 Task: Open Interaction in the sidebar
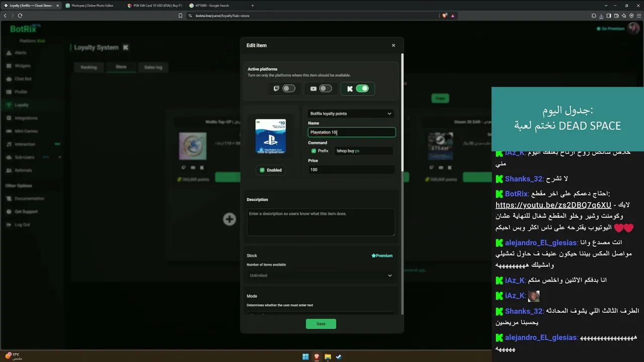pyautogui.click(x=25, y=144)
